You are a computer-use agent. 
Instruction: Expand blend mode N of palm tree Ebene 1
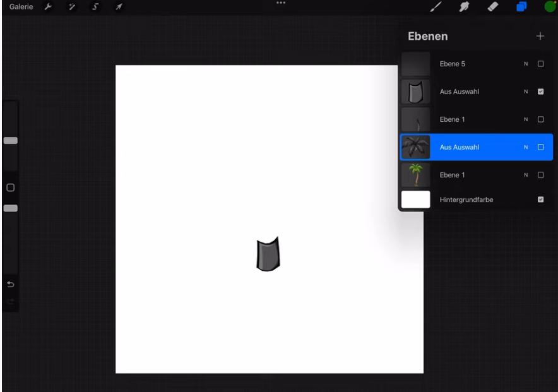click(x=526, y=175)
